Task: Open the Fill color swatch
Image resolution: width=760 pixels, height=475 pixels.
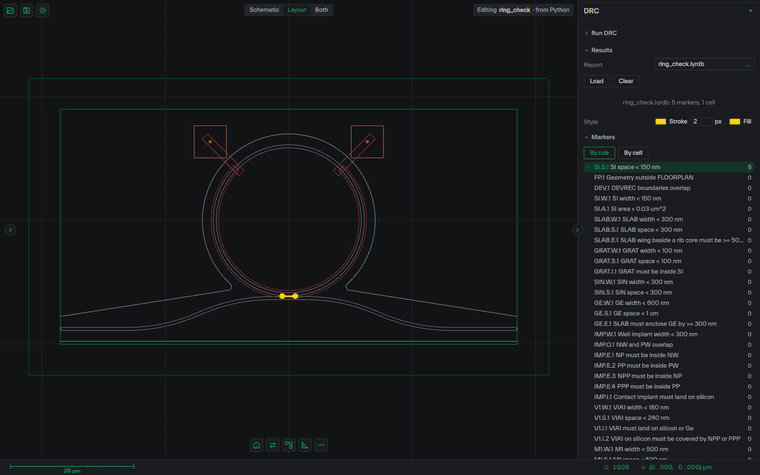Action: pos(734,122)
